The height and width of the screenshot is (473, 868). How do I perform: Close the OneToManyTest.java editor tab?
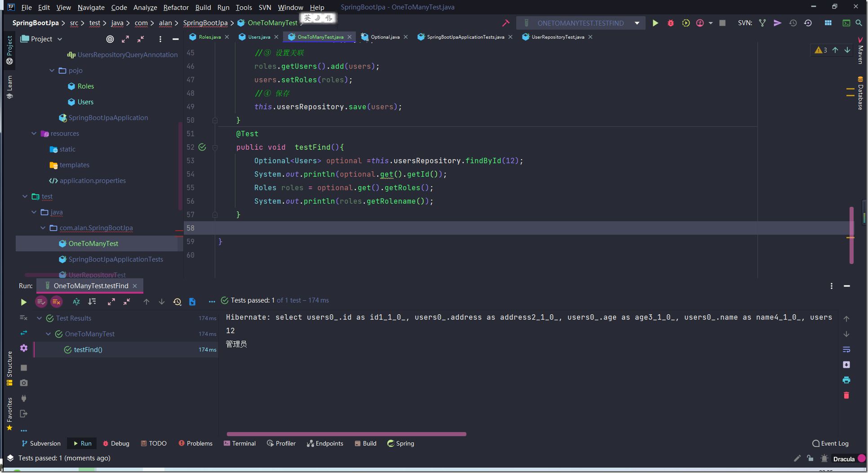[350, 37]
